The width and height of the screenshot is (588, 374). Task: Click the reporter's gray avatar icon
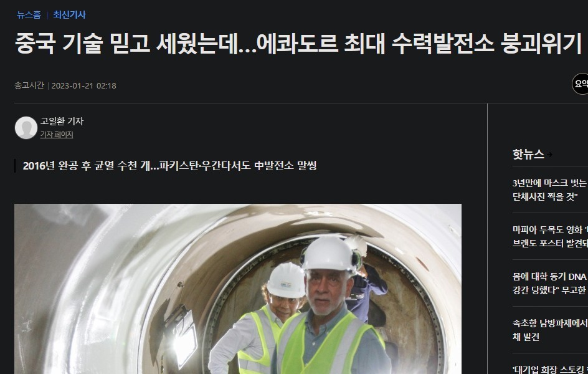pyautogui.click(x=26, y=128)
